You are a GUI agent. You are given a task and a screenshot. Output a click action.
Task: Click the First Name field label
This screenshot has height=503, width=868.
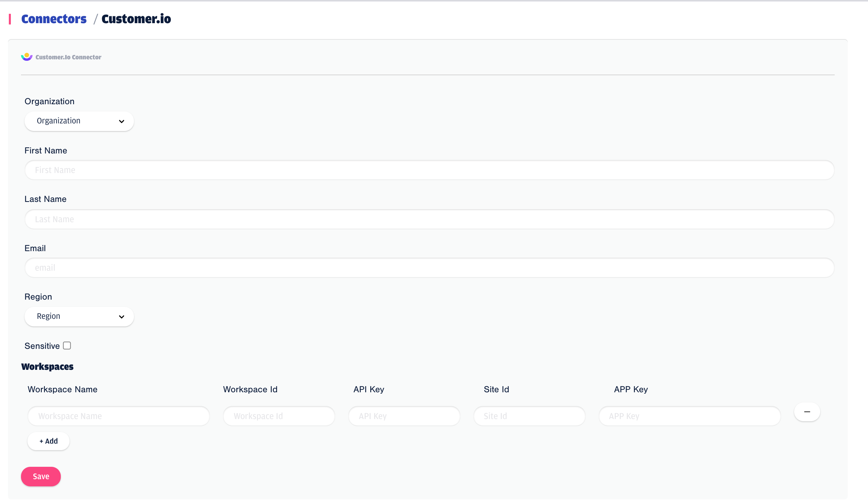[x=46, y=151]
